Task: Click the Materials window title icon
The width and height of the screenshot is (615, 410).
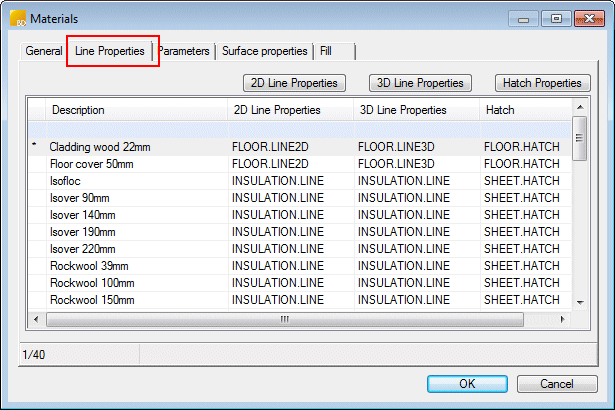Action: coord(16,18)
